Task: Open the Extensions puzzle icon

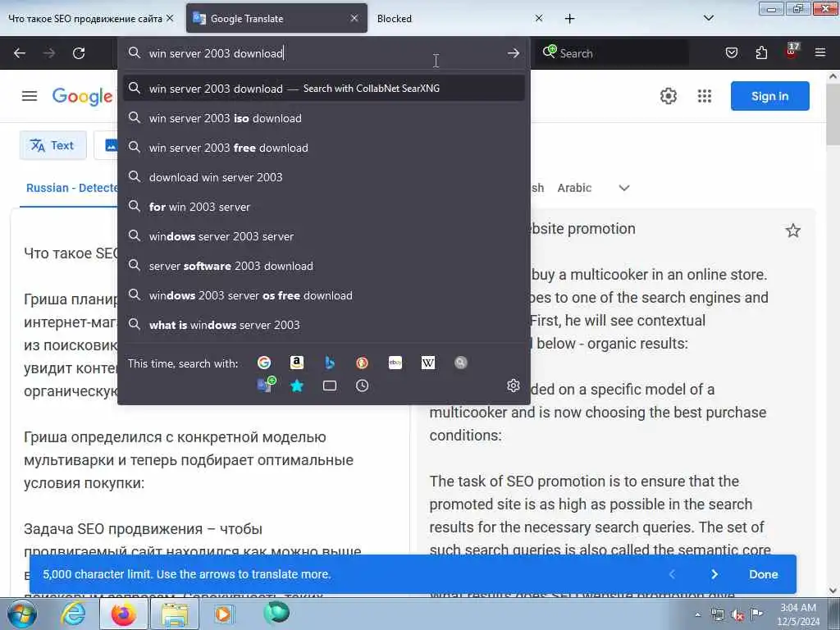Action: (x=761, y=52)
